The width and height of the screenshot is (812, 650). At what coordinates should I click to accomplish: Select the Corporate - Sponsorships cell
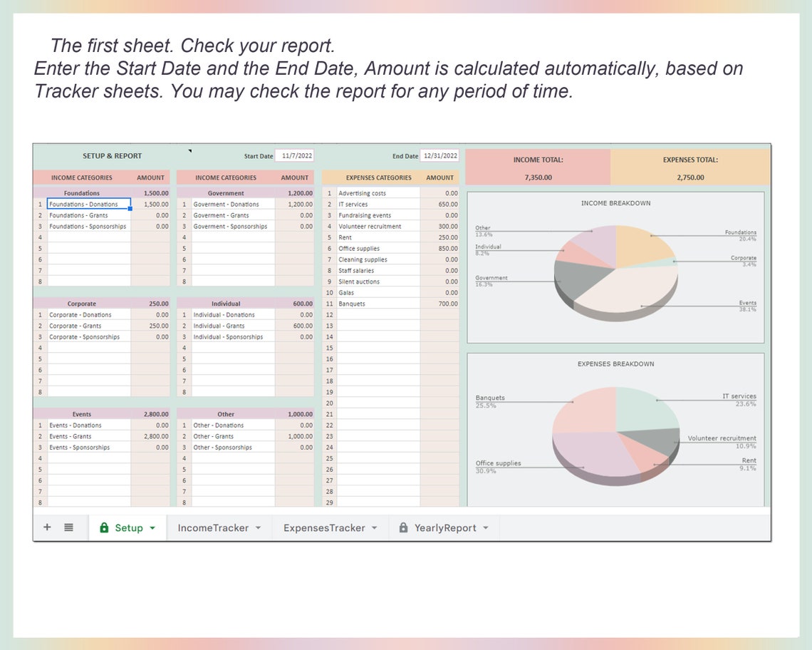pos(88,336)
